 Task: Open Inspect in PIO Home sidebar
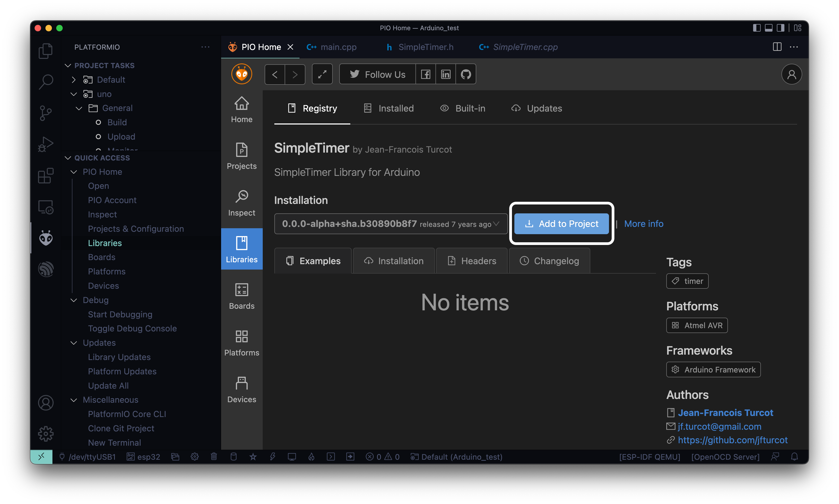(241, 203)
